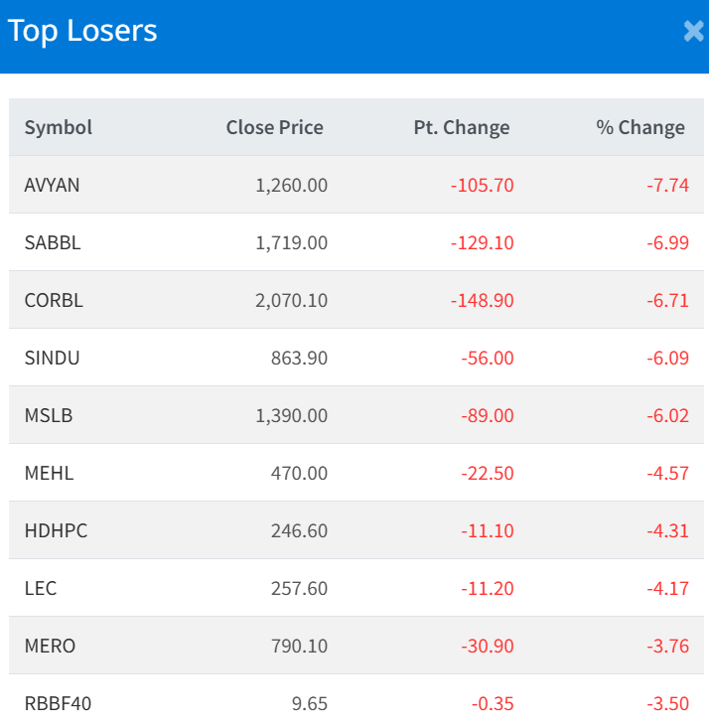Select the MEHL symbol
Viewport: 709px width, 728px height.
point(49,473)
